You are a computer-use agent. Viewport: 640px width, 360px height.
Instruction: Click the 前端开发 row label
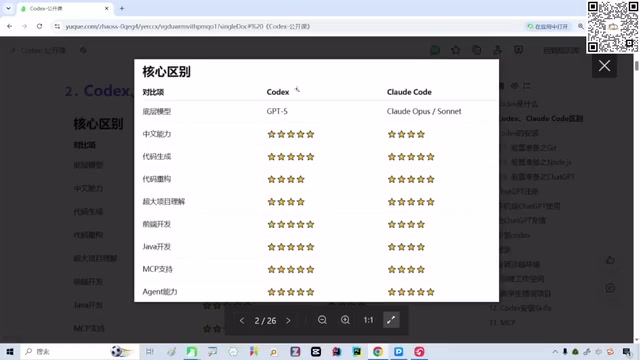click(157, 224)
